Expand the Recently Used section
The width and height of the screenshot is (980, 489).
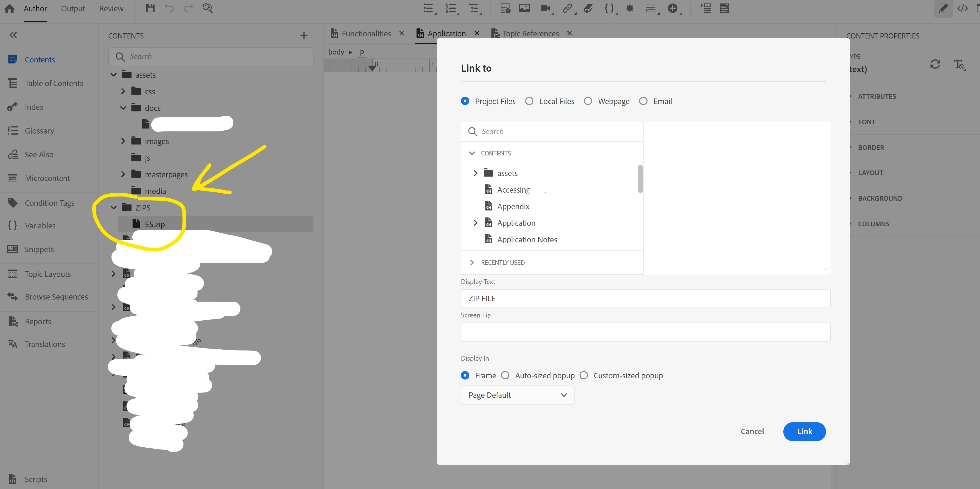(x=472, y=262)
